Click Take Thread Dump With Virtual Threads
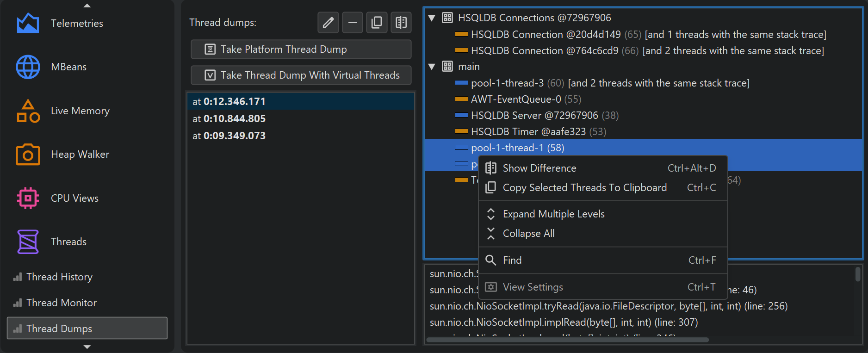Screen dimensions: 868x353 click(301, 75)
